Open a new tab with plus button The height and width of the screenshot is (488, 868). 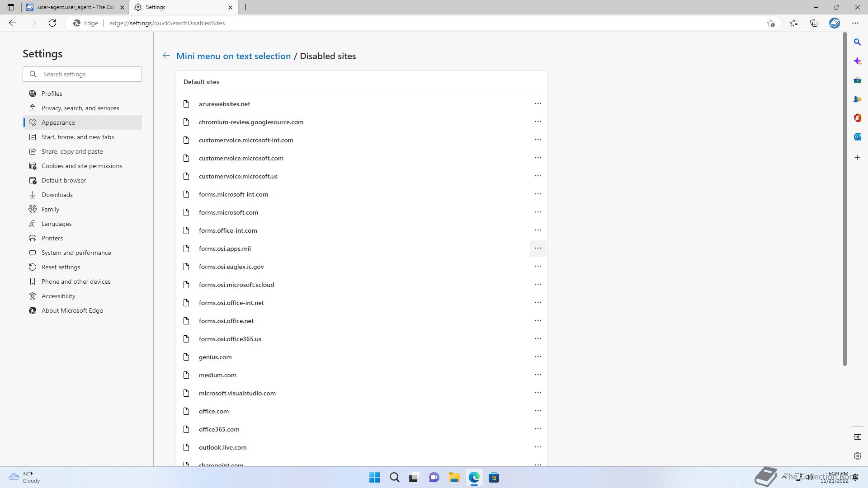246,7
